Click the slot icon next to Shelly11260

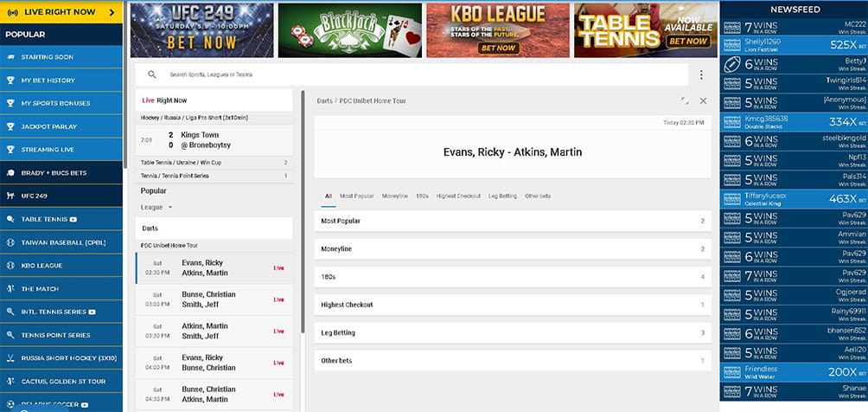[732, 45]
